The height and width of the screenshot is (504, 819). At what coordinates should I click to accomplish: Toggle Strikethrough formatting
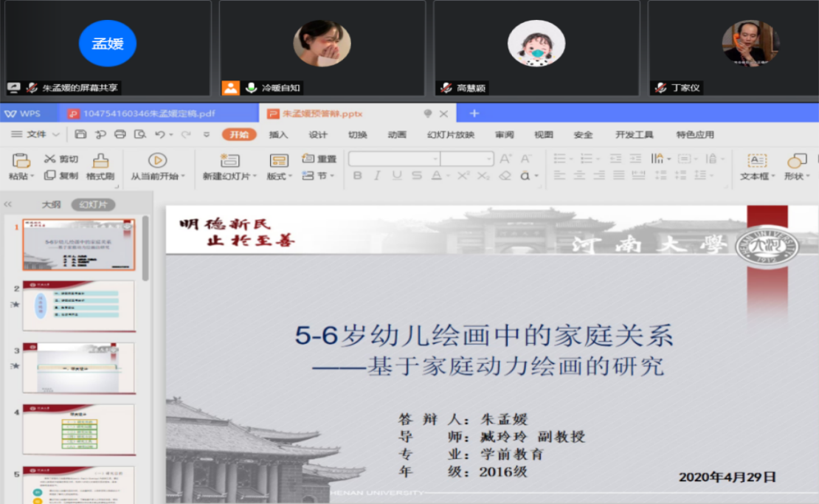tap(417, 176)
